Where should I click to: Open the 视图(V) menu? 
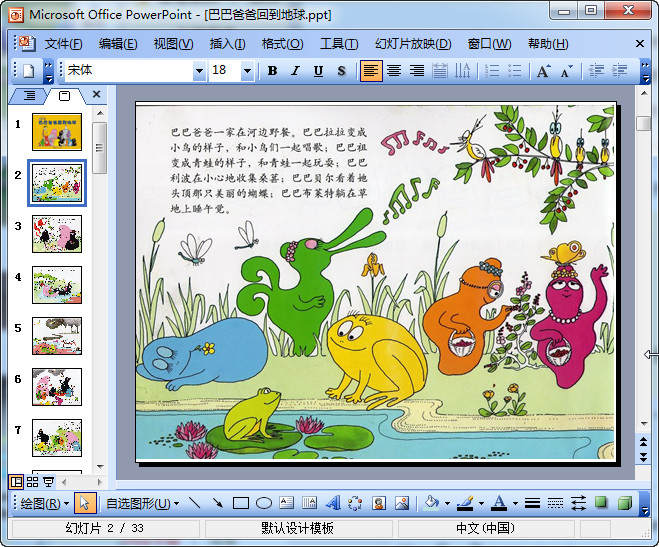(173, 44)
